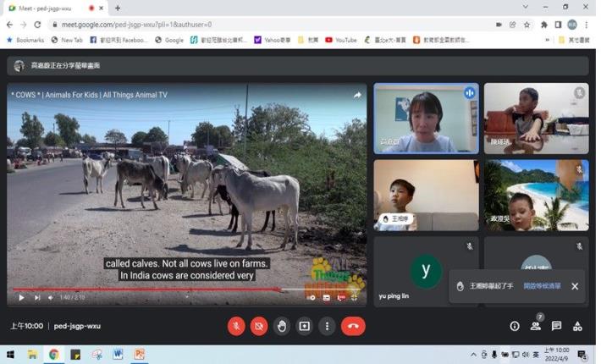
Task: Open the chat messages panel
Action: [556, 326]
